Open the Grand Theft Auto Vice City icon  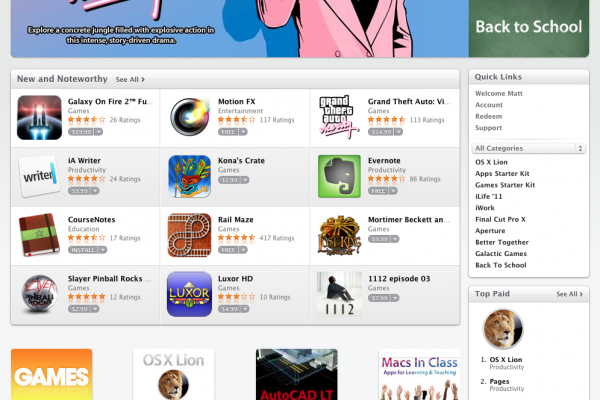click(339, 116)
